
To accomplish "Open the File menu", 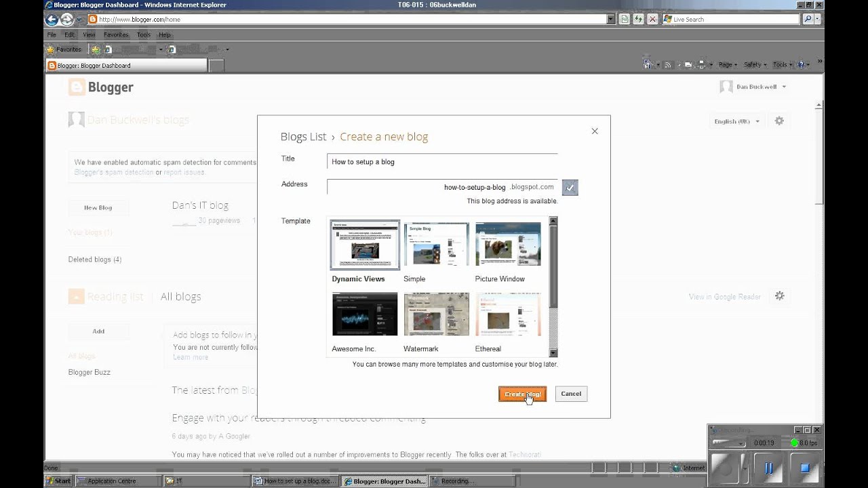I will tap(52, 35).
